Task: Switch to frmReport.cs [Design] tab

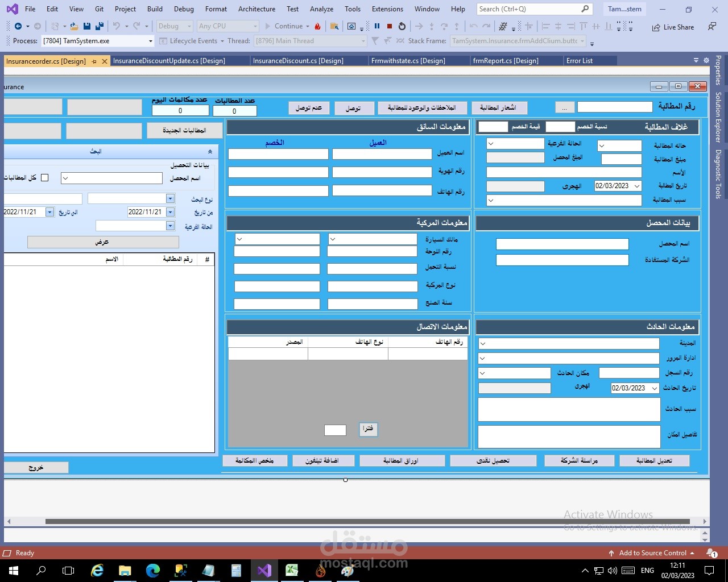Action: coord(506,61)
